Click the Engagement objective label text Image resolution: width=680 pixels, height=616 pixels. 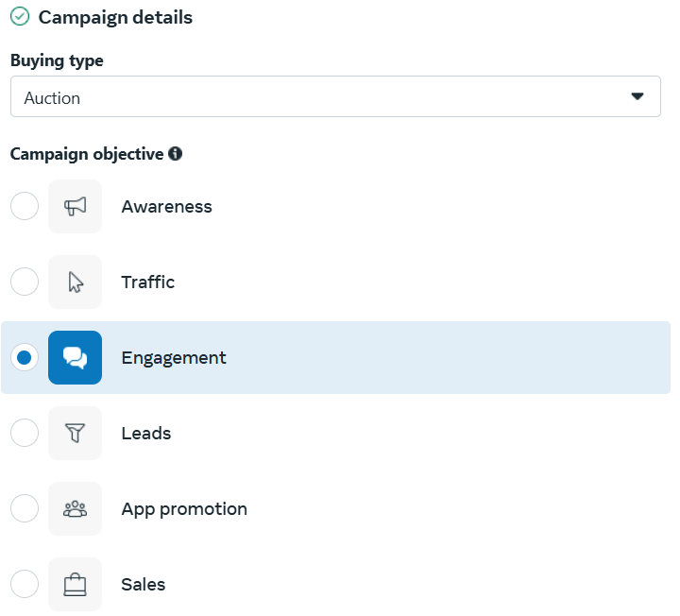pyautogui.click(x=174, y=358)
